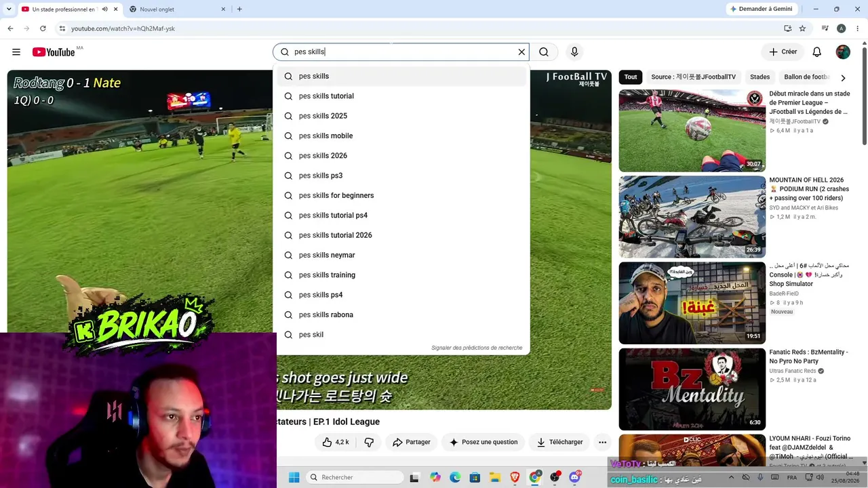Start voice search with the microphone

[574, 52]
